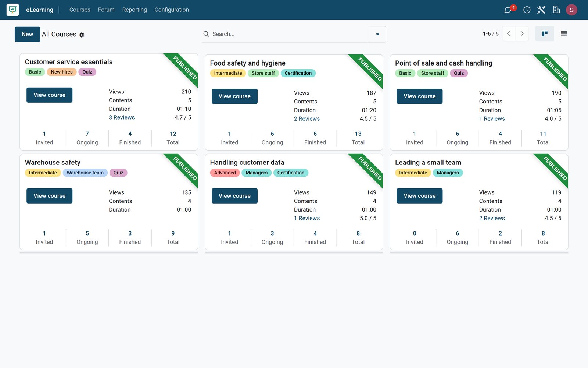The height and width of the screenshot is (368, 588).
Task: Click in the Search input field
Action: click(290, 34)
